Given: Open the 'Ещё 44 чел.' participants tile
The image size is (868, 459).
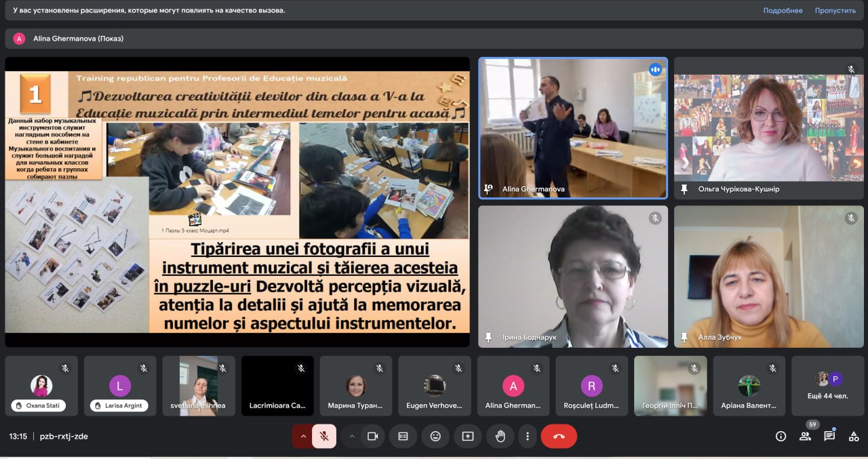Looking at the screenshot, I should coord(828,386).
